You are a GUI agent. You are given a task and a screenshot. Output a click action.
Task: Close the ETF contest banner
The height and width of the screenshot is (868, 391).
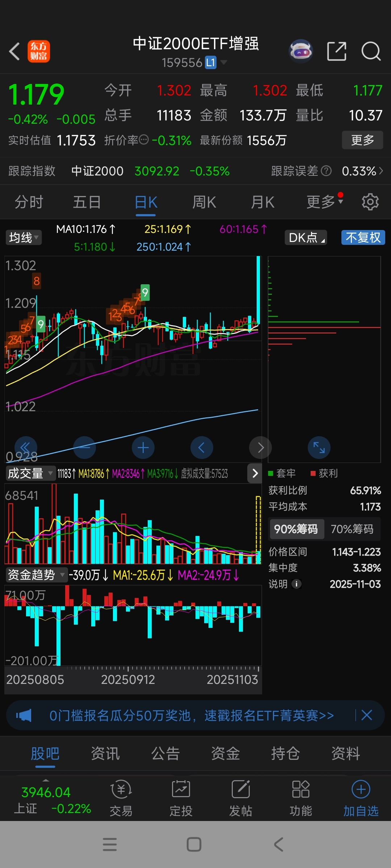coord(367,715)
